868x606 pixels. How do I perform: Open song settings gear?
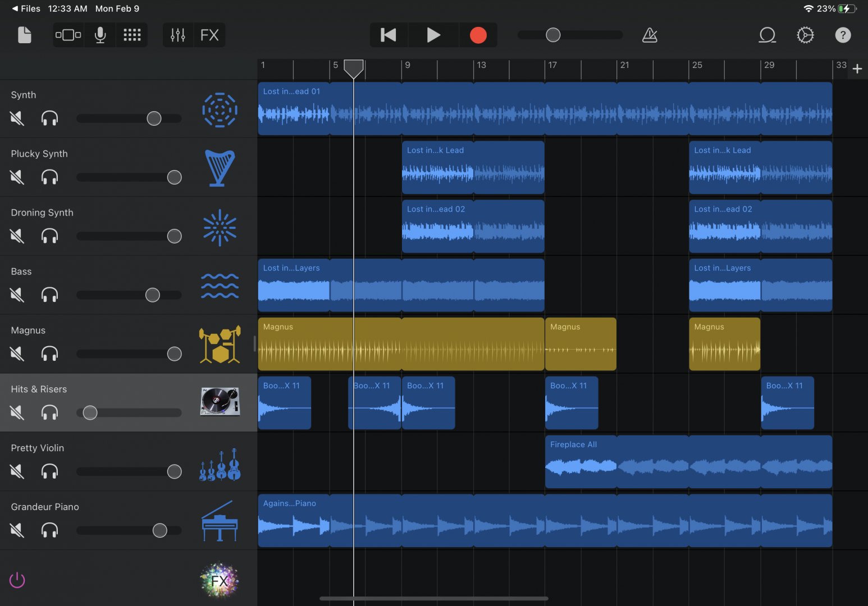(805, 35)
